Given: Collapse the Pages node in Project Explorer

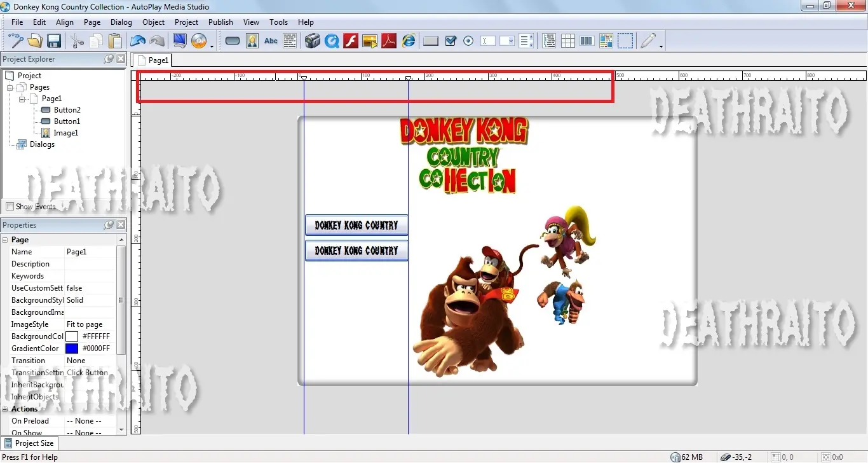Looking at the screenshot, I should tap(10, 87).
